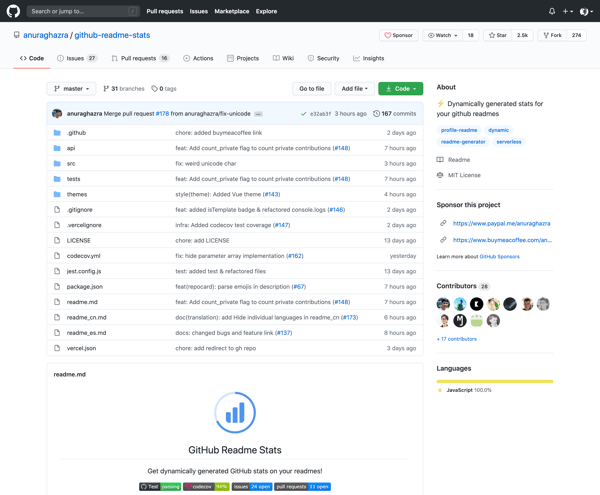The height and width of the screenshot is (495, 600).
Task: Open the LICENSE file
Action: point(79,241)
